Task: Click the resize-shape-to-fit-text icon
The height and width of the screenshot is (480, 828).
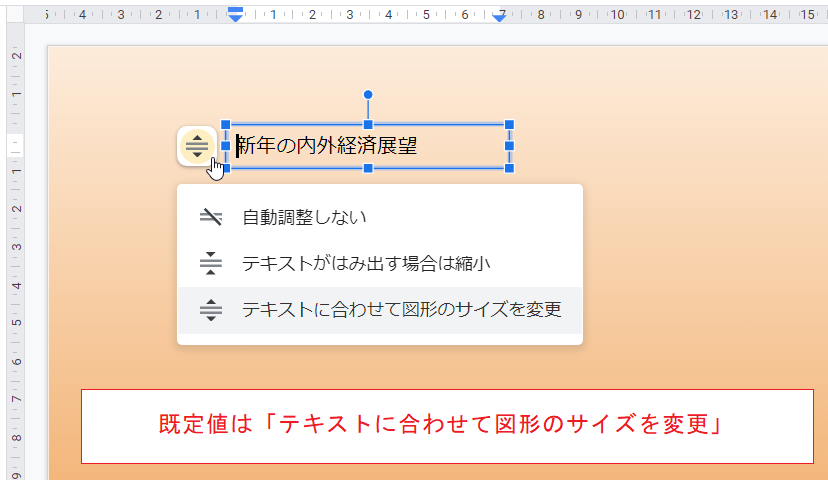Action: (211, 310)
